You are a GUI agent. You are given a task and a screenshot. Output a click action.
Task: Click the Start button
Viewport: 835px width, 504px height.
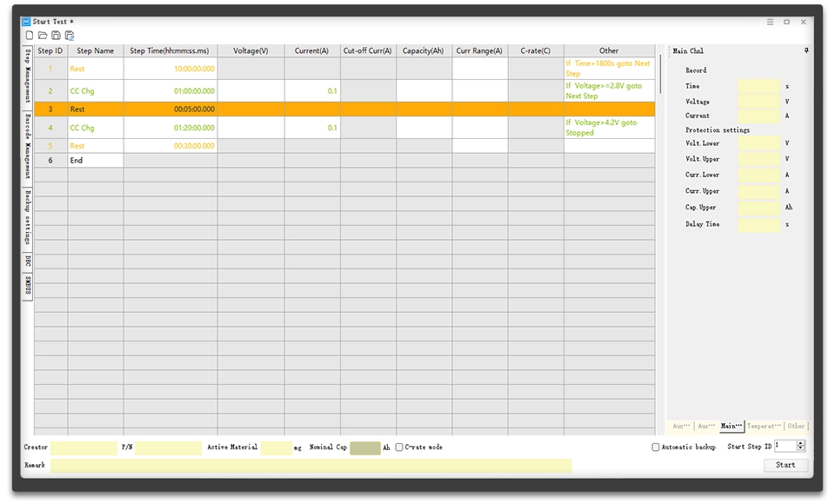[x=785, y=465]
